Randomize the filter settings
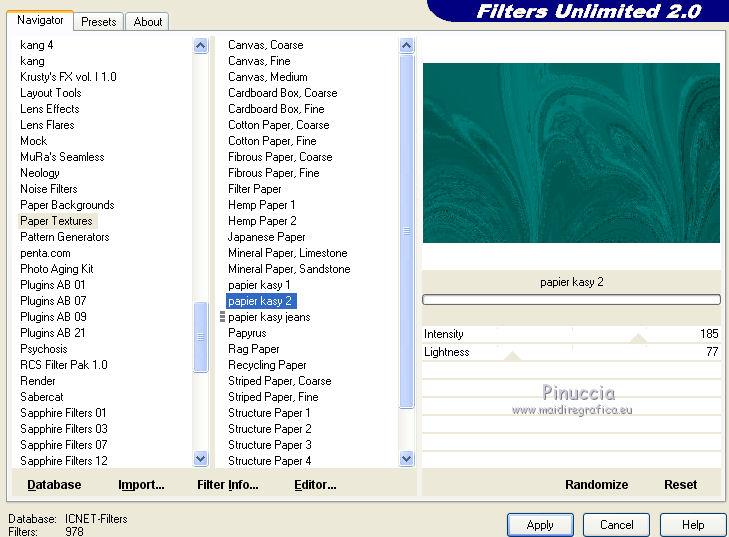The image size is (729, 537). (x=596, y=485)
